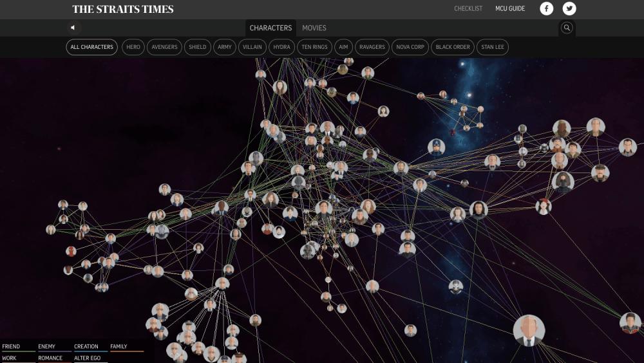Open The Straits Times Facebook page icon
The height and width of the screenshot is (363, 644).
click(546, 8)
